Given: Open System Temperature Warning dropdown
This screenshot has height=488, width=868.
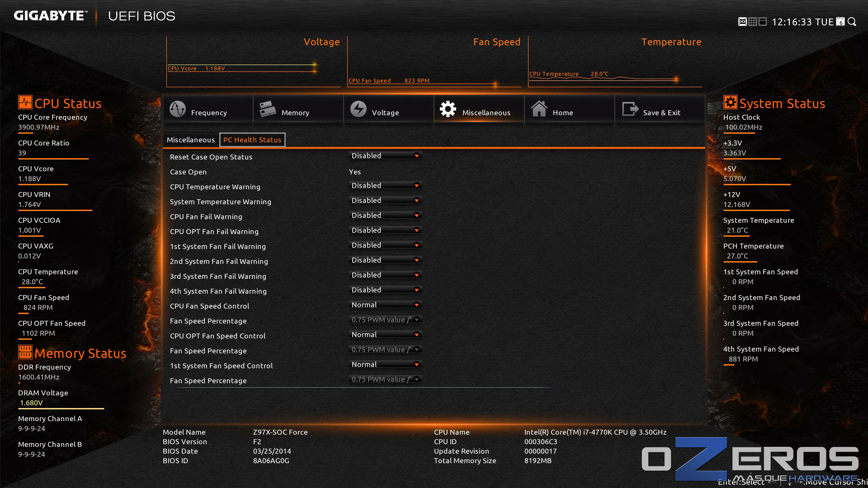Looking at the screenshot, I should coord(386,200).
